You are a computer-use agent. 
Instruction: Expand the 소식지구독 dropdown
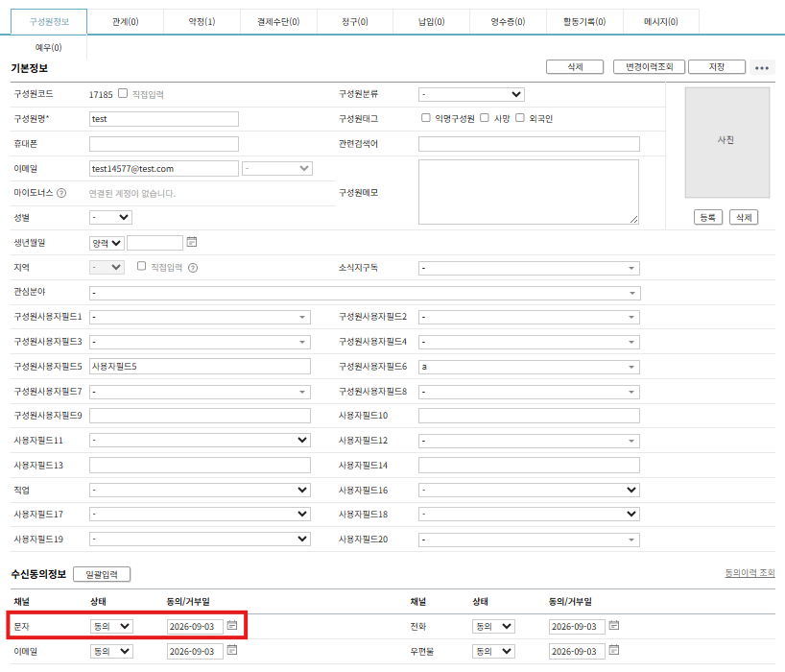tap(529, 268)
